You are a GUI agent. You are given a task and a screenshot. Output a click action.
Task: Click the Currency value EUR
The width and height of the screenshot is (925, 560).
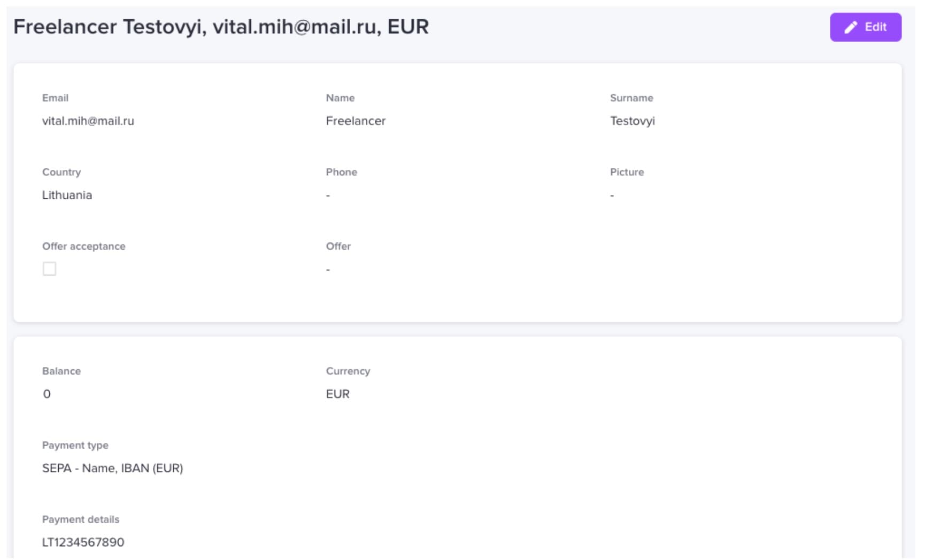pos(338,394)
